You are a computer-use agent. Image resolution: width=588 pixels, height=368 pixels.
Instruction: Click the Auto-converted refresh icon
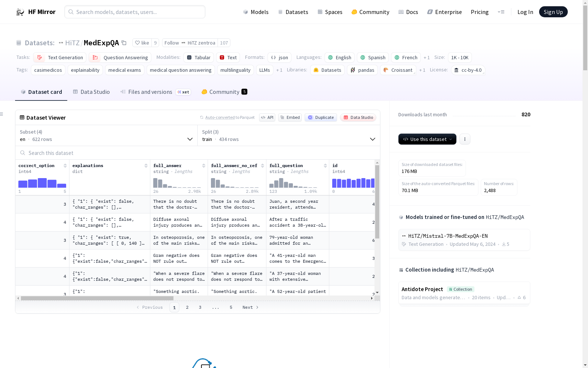(202, 118)
